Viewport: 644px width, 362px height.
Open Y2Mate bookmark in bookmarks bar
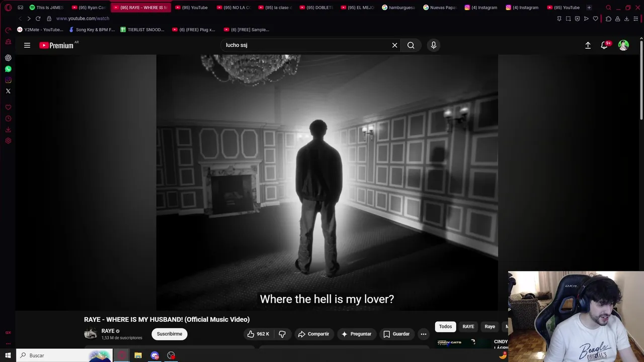coord(40,30)
